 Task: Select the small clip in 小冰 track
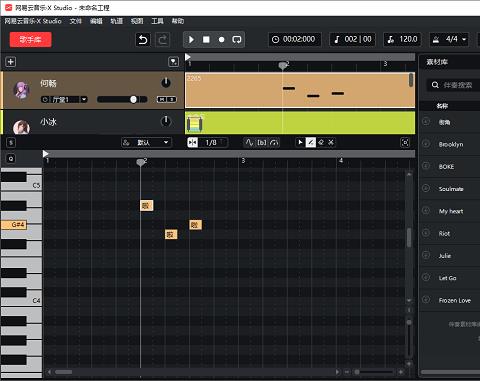tap(195, 123)
